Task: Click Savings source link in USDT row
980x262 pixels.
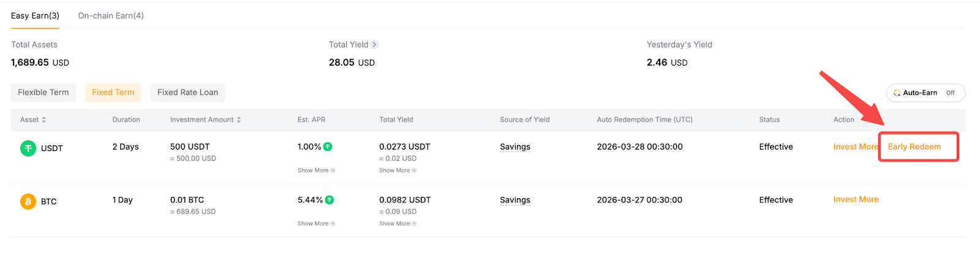Action: tap(515, 147)
